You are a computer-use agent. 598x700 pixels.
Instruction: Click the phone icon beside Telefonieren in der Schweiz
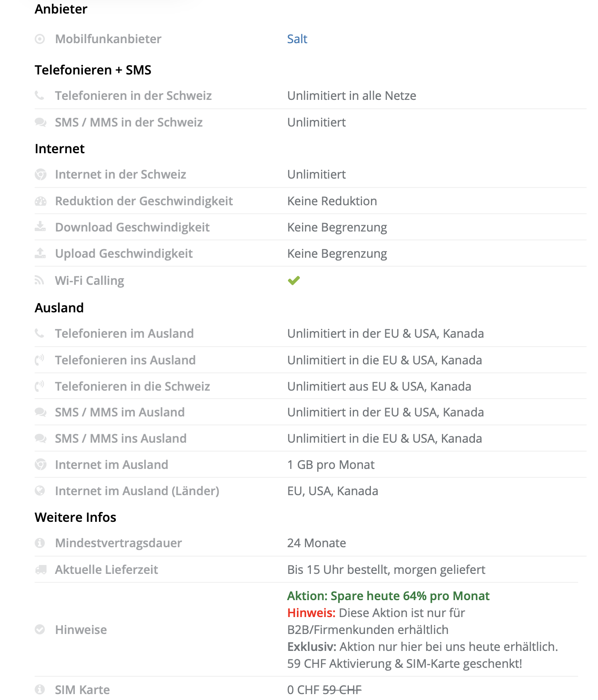39,95
